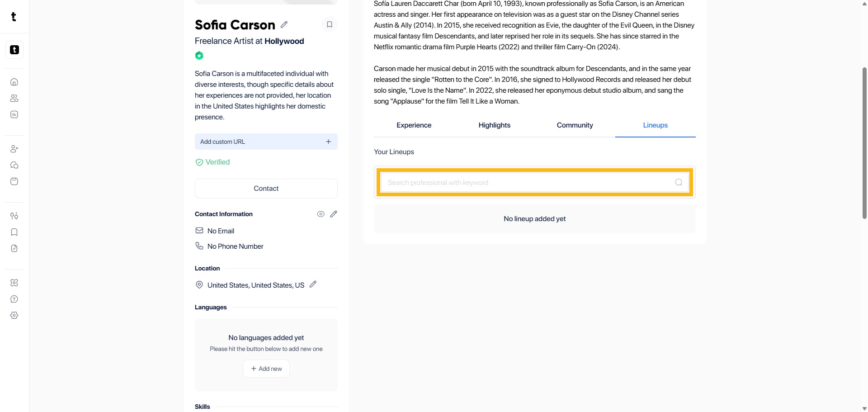Focus the Search professional with keyword field
This screenshot has height=412, width=868.
(x=529, y=183)
